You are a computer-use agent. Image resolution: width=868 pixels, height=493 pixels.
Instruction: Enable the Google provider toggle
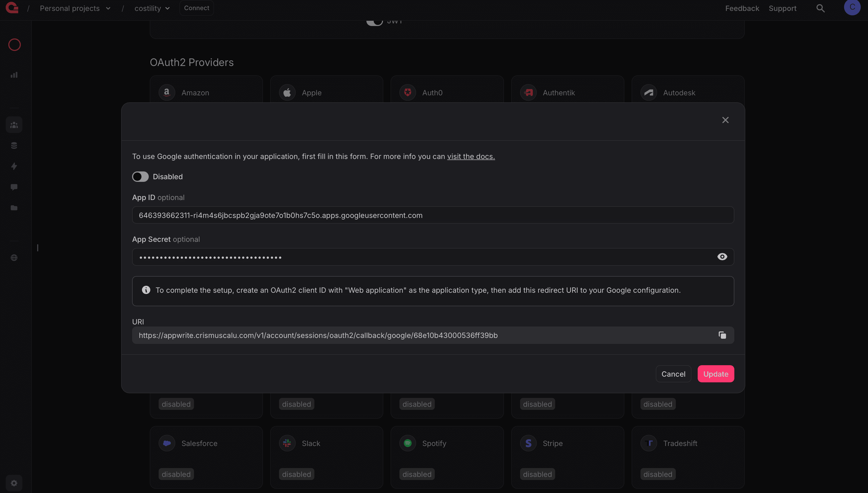click(140, 176)
